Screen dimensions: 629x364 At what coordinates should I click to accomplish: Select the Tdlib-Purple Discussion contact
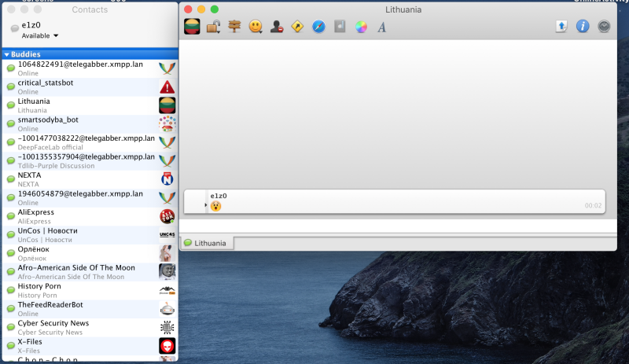(90, 161)
